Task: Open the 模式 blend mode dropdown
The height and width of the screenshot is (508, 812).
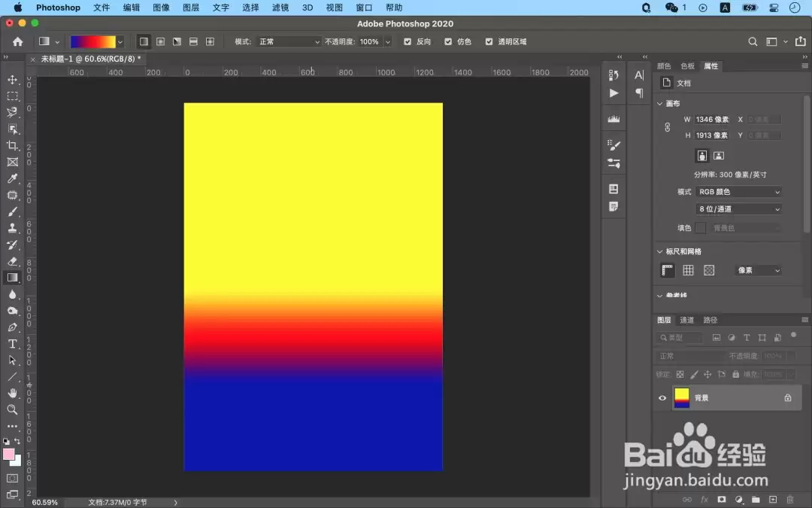Action: point(289,41)
